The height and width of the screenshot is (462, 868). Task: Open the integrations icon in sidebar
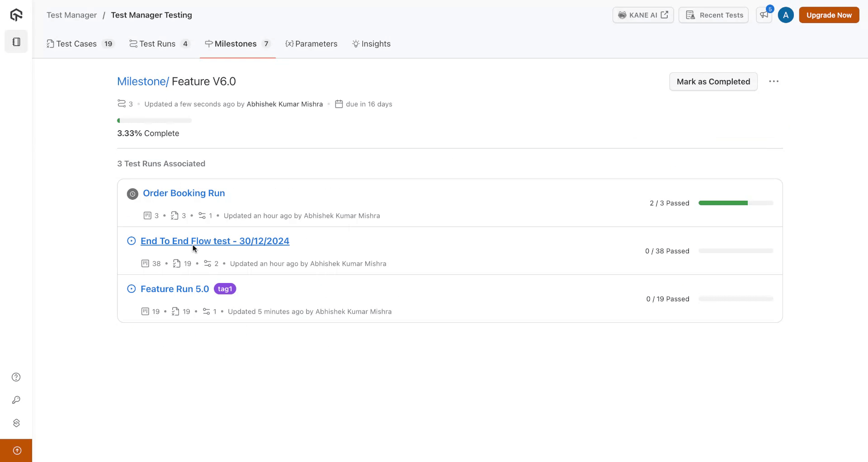click(x=16, y=423)
